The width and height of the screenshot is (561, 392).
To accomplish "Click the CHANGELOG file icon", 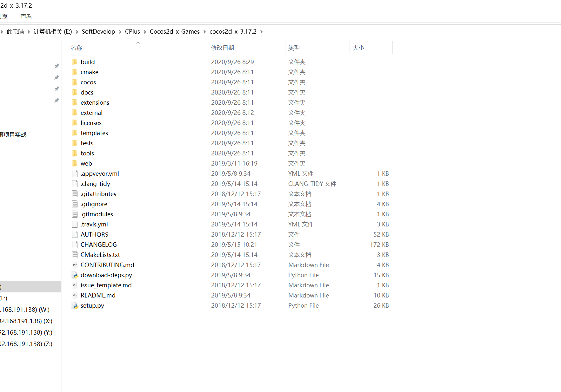I will 75,244.
